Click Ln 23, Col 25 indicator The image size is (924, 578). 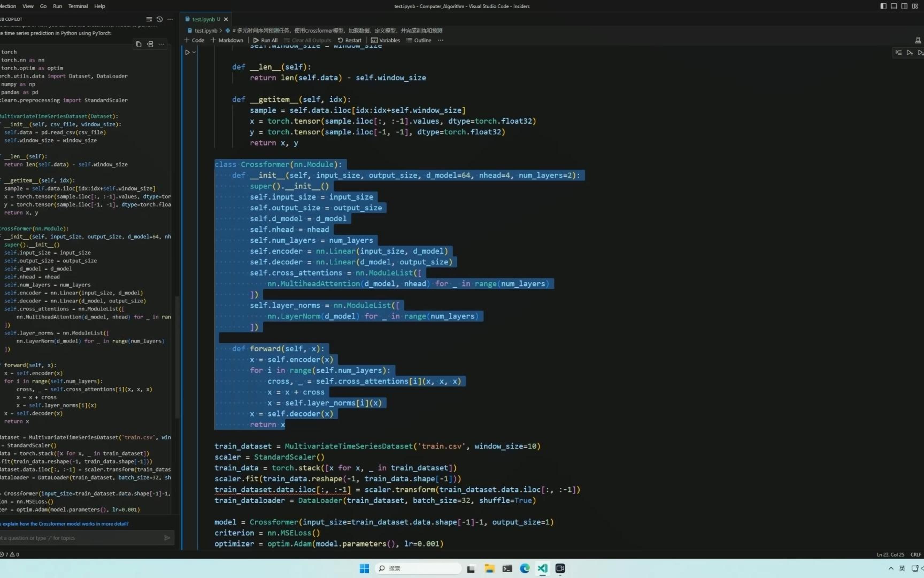point(890,554)
